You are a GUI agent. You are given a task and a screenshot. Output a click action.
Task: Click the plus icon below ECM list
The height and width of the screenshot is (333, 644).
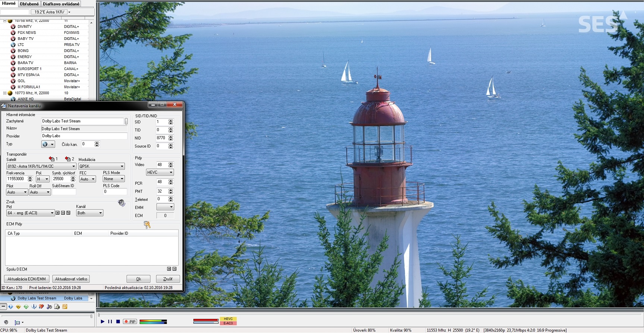pos(169,269)
